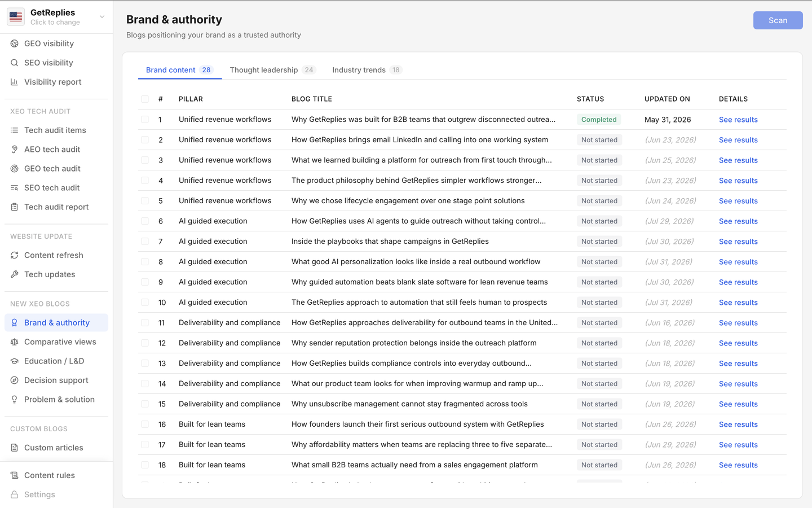The image size is (812, 508).
Task: Click Tech updates wrench icon
Action: click(15, 274)
